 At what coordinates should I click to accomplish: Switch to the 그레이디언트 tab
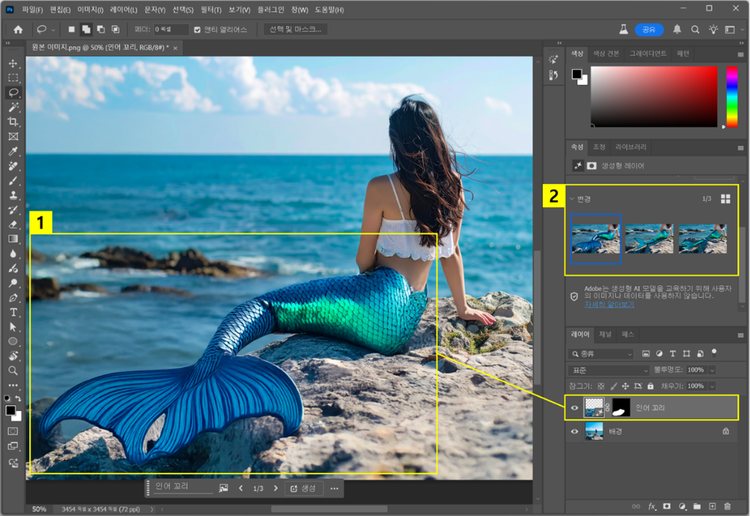[x=648, y=53]
